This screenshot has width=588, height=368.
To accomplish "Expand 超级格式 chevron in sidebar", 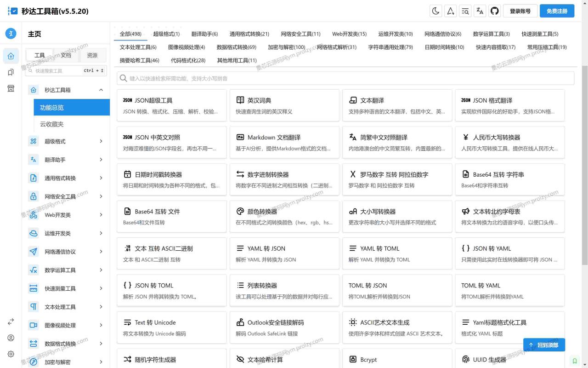I will [101, 141].
